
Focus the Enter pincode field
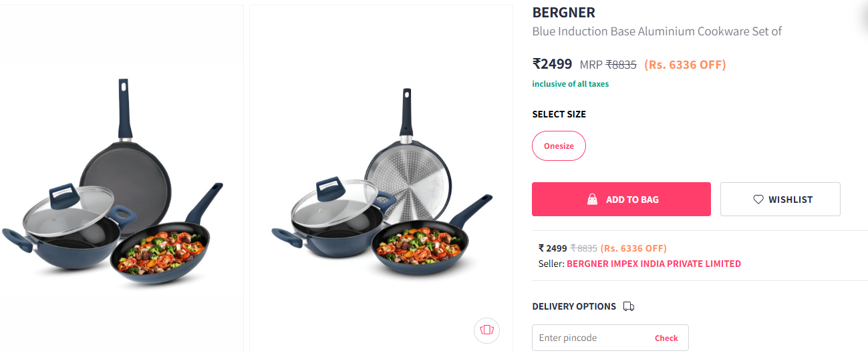point(610,338)
